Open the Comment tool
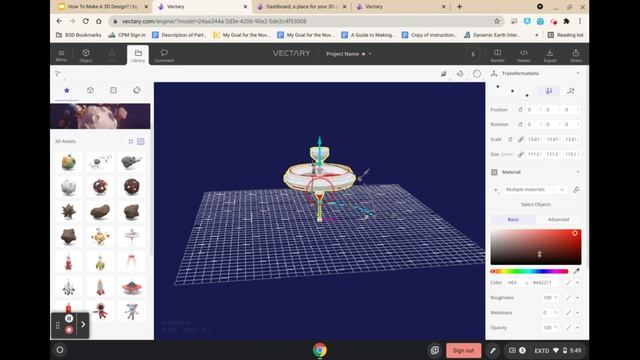This screenshot has width=640, height=360. coord(164,55)
